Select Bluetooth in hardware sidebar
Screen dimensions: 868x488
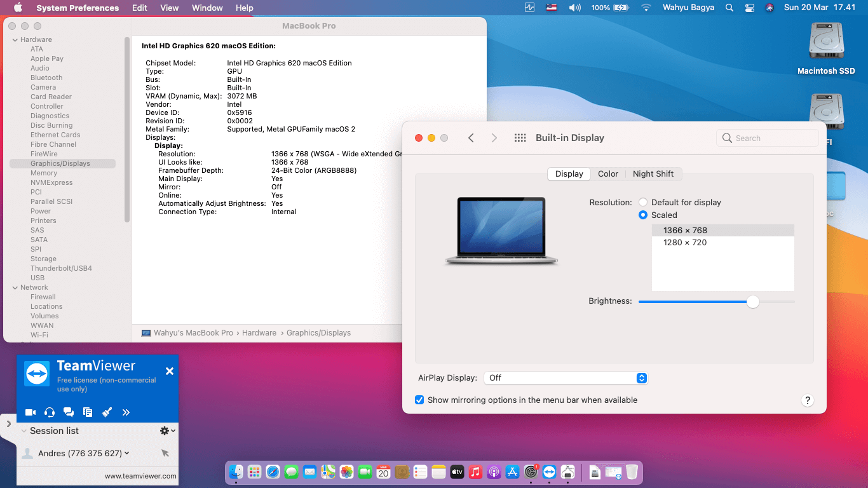[46, 78]
